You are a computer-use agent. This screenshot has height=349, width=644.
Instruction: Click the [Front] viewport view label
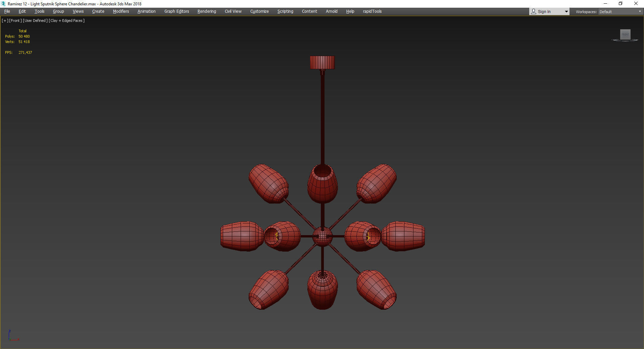15,20
